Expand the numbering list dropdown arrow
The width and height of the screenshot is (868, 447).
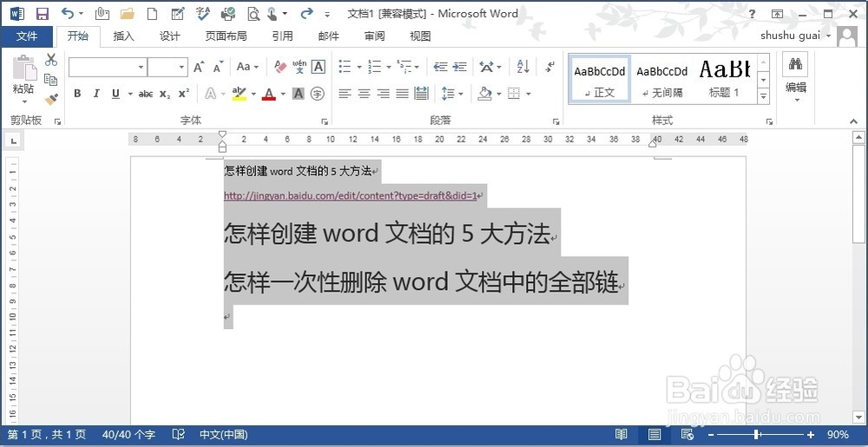(x=389, y=68)
